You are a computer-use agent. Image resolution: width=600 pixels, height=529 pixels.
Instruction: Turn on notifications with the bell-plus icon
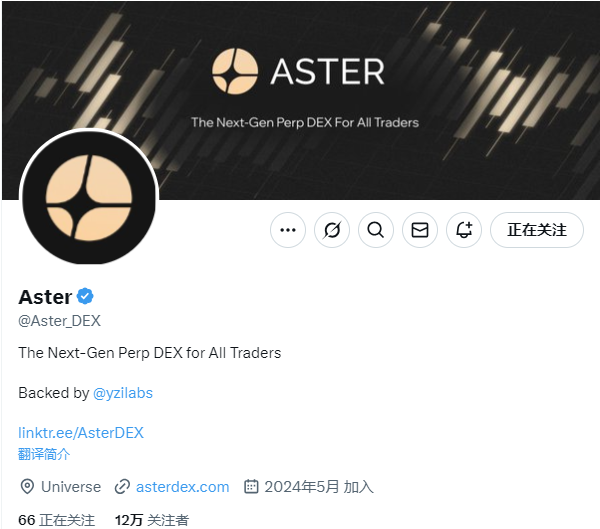pyautogui.click(x=464, y=230)
